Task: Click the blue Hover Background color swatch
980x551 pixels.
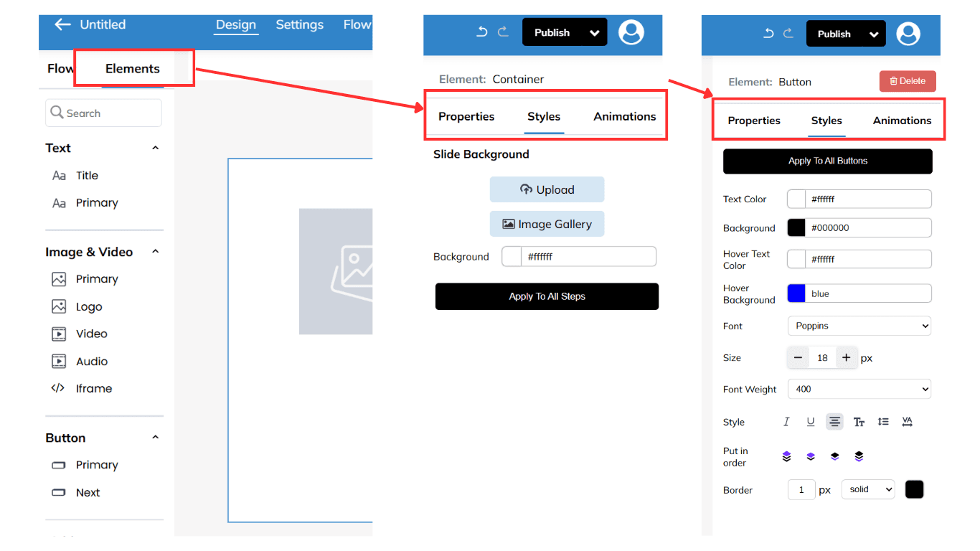Action: [x=796, y=293]
